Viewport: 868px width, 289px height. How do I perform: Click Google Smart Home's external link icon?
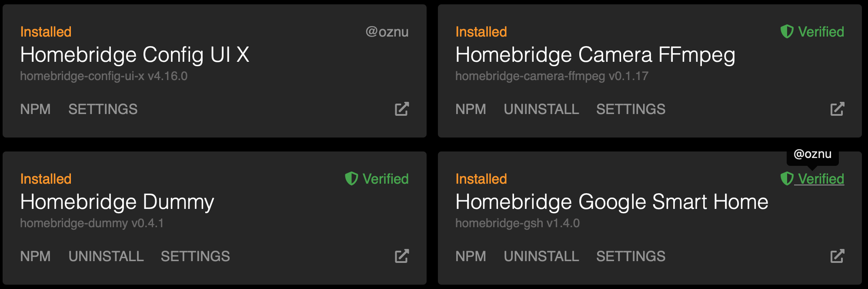(837, 256)
